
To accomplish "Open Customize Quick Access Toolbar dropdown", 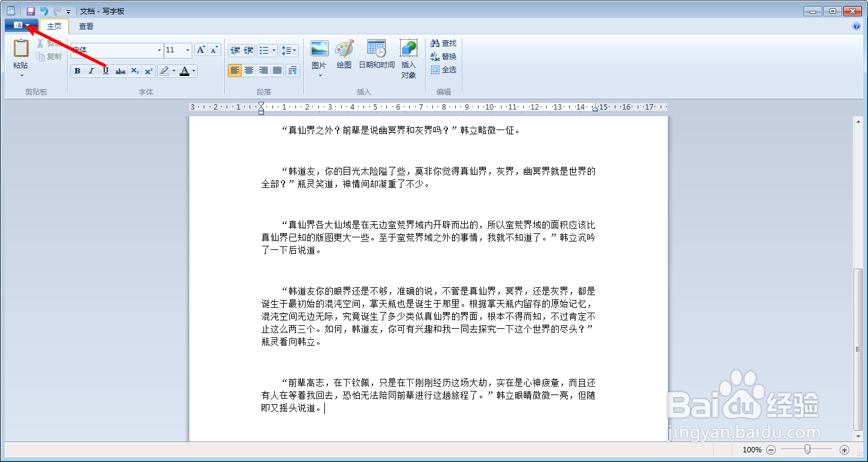I will pyautogui.click(x=68, y=11).
